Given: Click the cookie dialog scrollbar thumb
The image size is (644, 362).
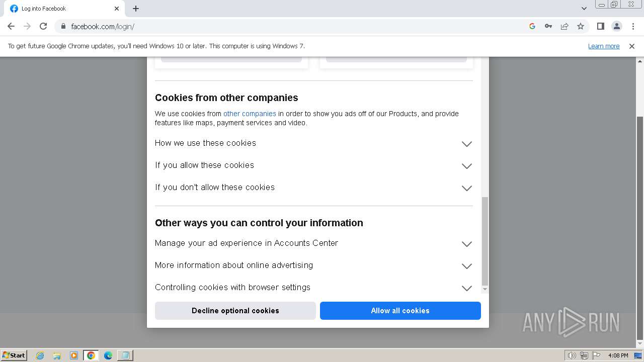Looking at the screenshot, I should (485, 241).
